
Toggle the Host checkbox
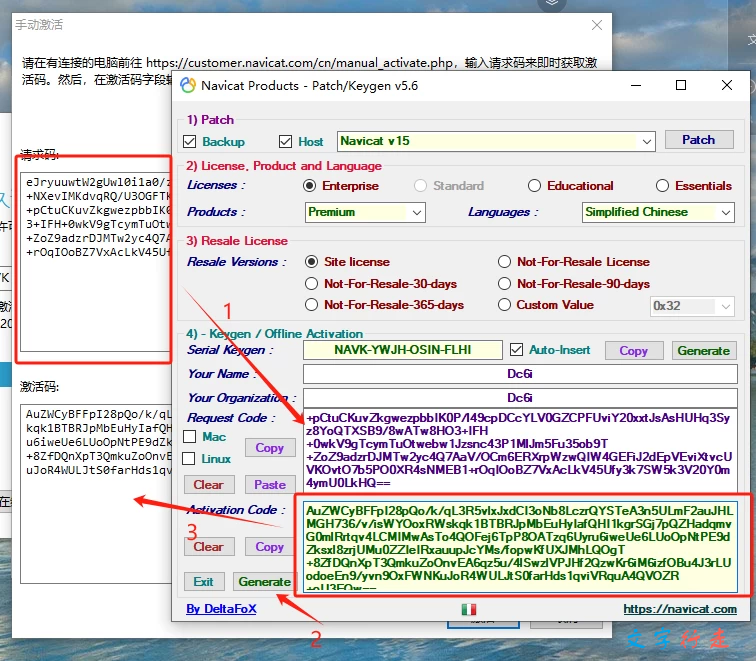(x=285, y=142)
